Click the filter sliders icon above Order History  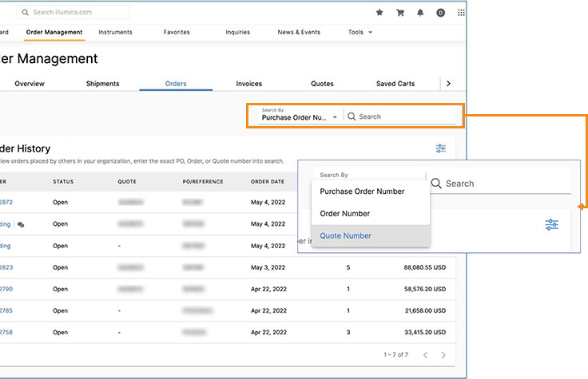440,148
